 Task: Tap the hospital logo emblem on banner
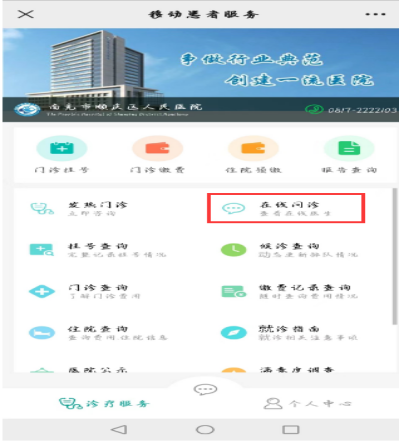tap(27, 110)
